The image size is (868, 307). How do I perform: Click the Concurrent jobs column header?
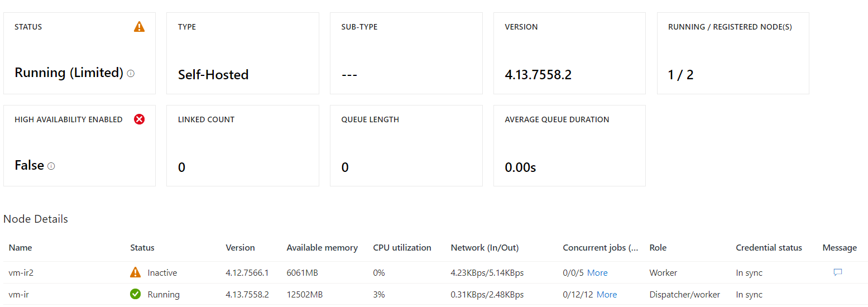600,248
